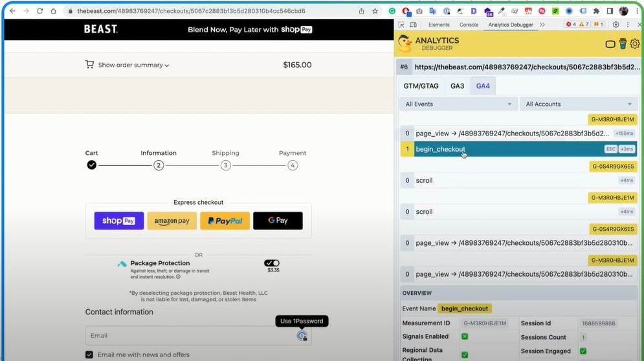
Task: Uncheck Email me with news and offers
Action: click(89, 355)
